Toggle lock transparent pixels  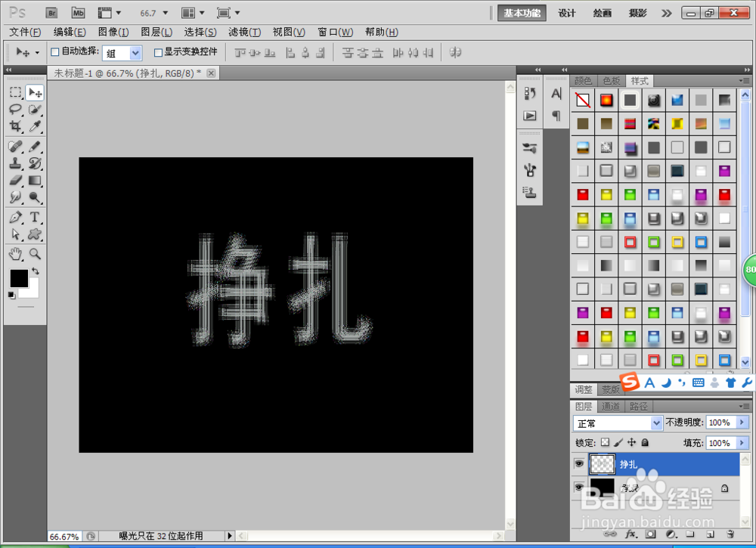tap(605, 442)
